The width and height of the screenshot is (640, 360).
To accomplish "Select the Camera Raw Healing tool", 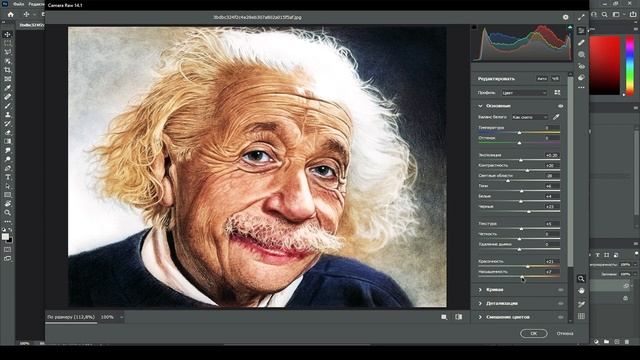I will coord(581,42).
